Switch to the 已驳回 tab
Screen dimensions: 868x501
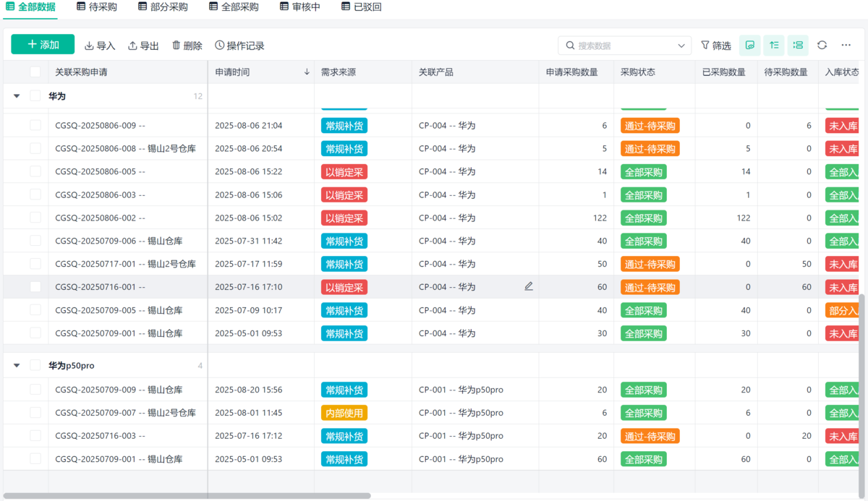pos(361,7)
